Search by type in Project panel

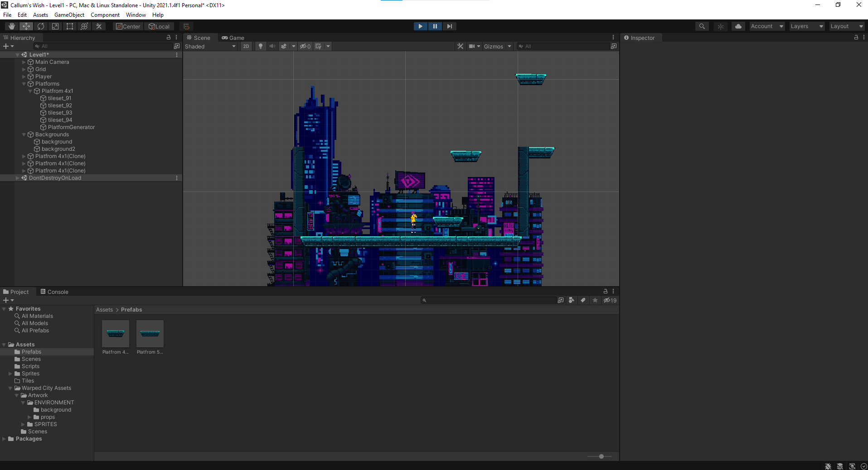[572, 300]
